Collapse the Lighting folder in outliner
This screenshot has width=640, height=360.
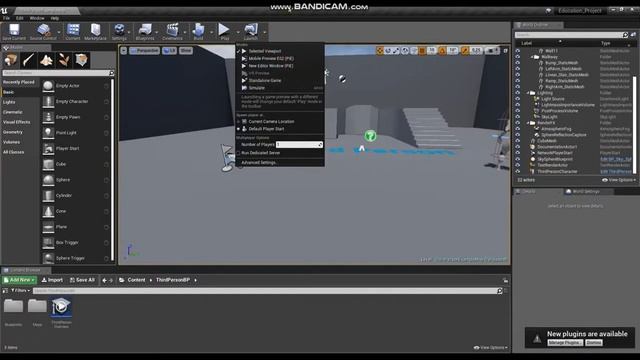pos(528,93)
